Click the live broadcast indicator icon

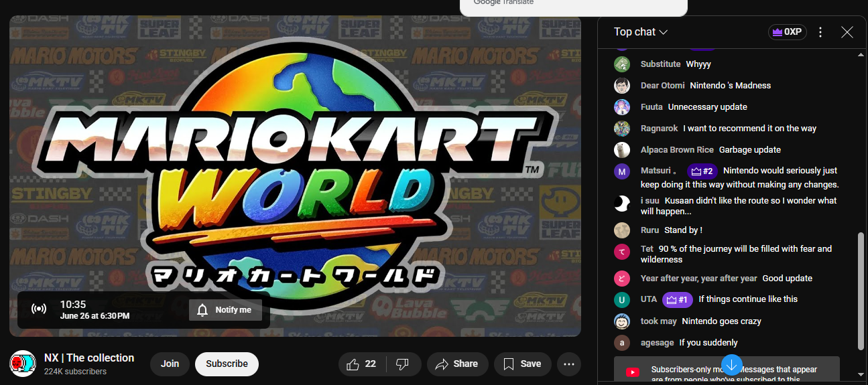coord(39,309)
